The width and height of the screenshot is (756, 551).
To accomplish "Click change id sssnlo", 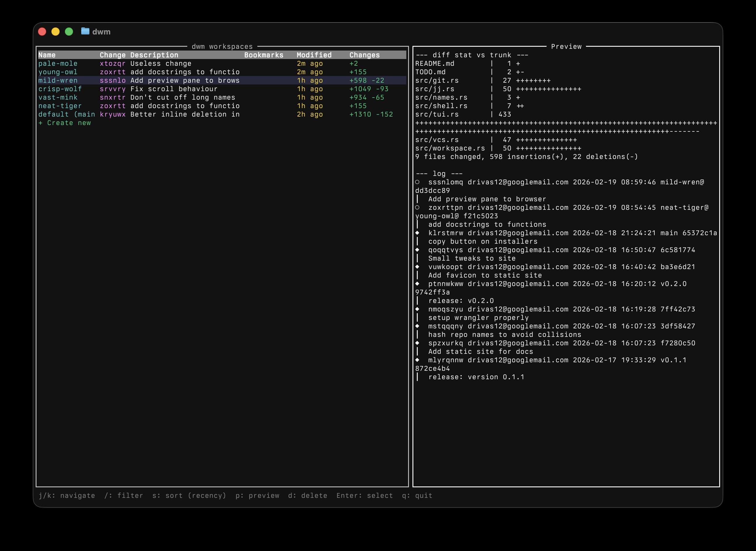I will point(113,80).
